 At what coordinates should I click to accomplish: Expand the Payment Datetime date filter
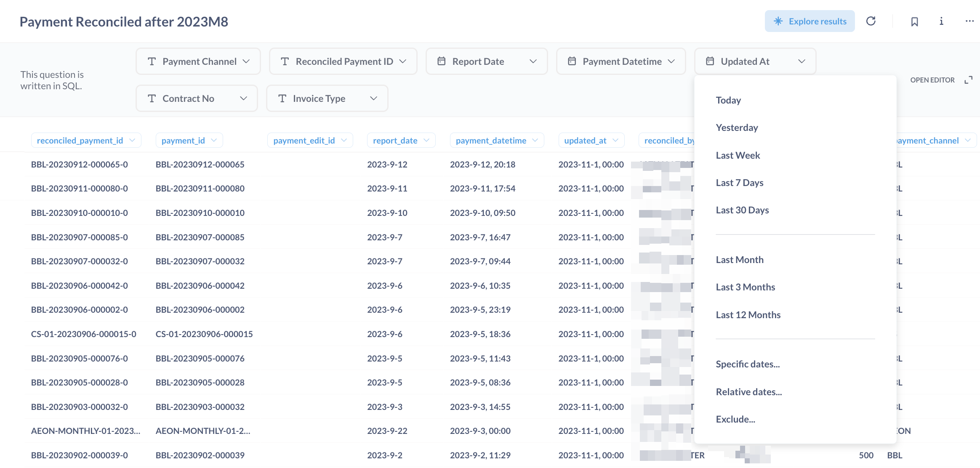pyautogui.click(x=621, y=61)
